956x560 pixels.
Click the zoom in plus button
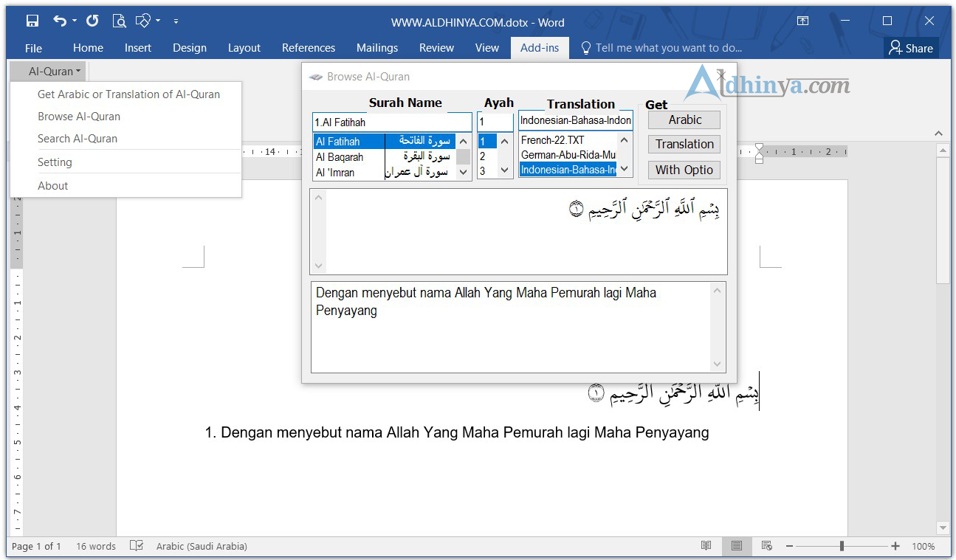(895, 547)
